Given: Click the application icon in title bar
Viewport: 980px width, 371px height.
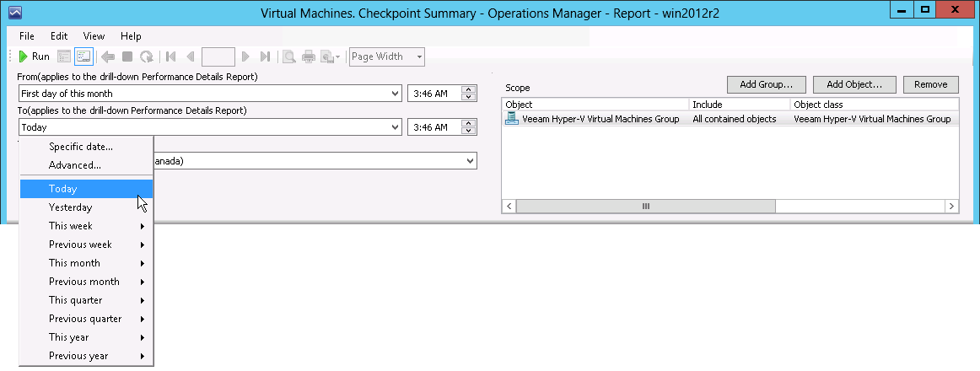Looking at the screenshot, I should (15, 12).
